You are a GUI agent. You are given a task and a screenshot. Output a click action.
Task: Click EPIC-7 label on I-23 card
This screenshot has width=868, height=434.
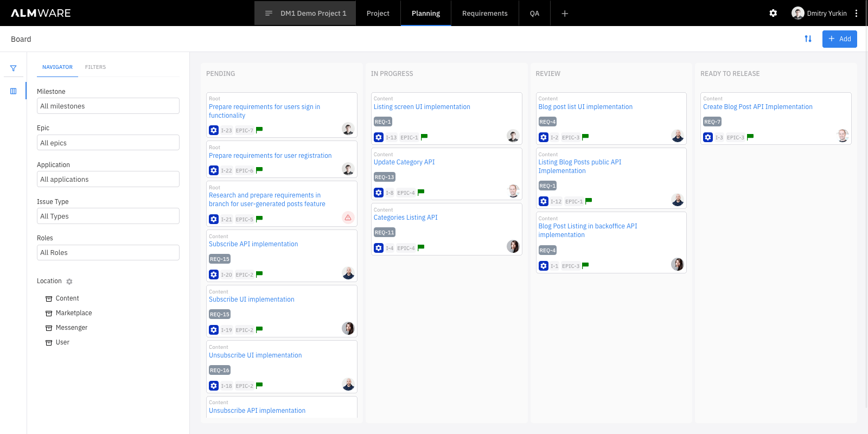point(244,130)
